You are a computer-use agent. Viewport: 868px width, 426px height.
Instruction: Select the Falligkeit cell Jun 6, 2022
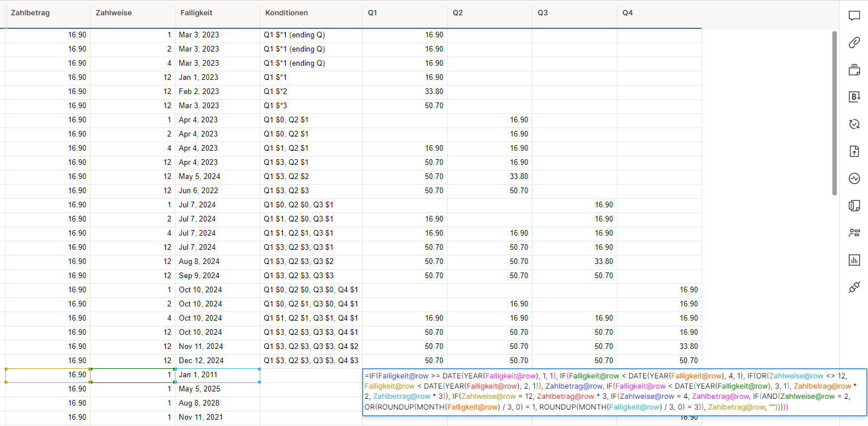[218, 190]
